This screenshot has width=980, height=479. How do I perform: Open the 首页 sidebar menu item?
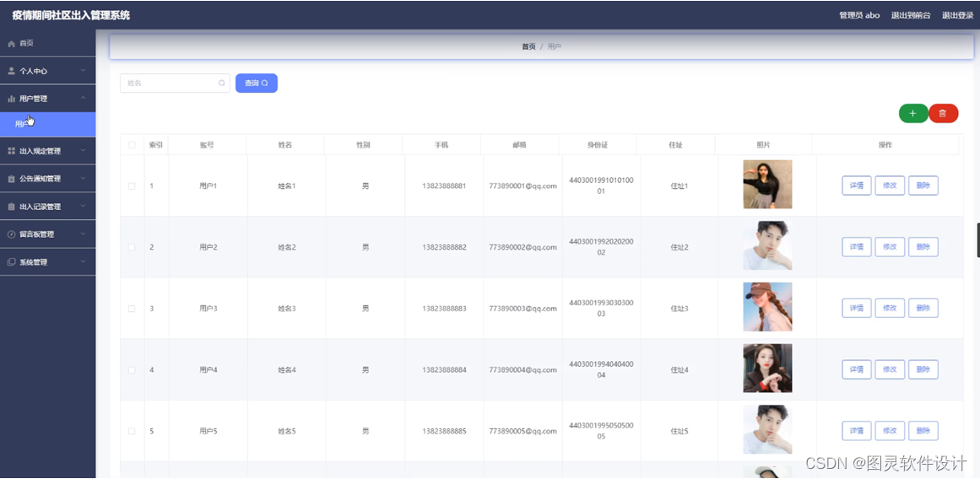pyautogui.click(x=47, y=44)
